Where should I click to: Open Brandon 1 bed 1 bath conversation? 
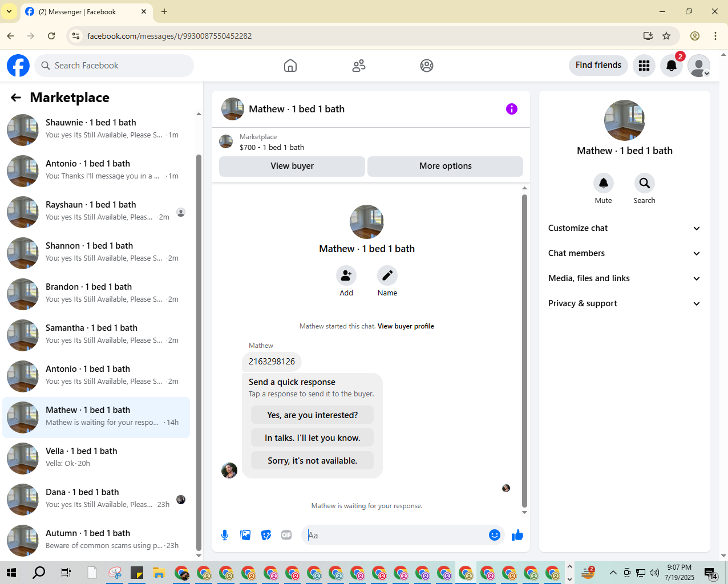pyautogui.click(x=96, y=294)
